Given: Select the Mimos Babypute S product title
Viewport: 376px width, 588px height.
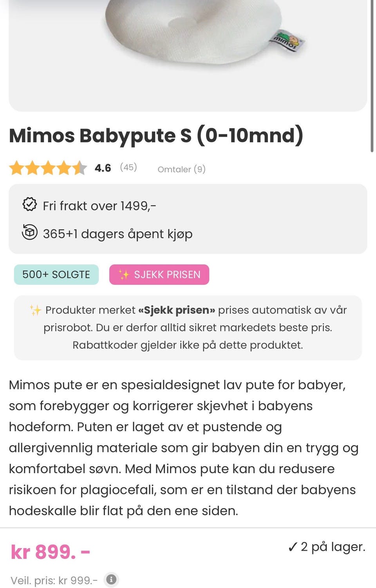Looking at the screenshot, I should pos(156,136).
